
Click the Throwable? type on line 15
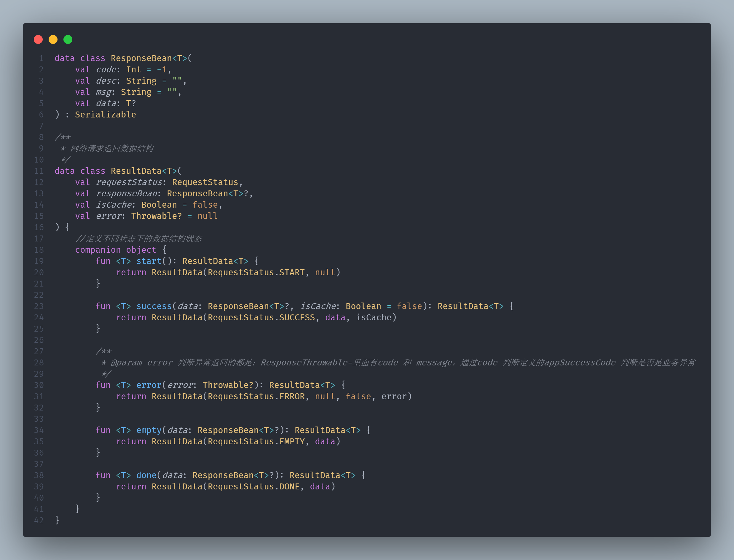156,216
